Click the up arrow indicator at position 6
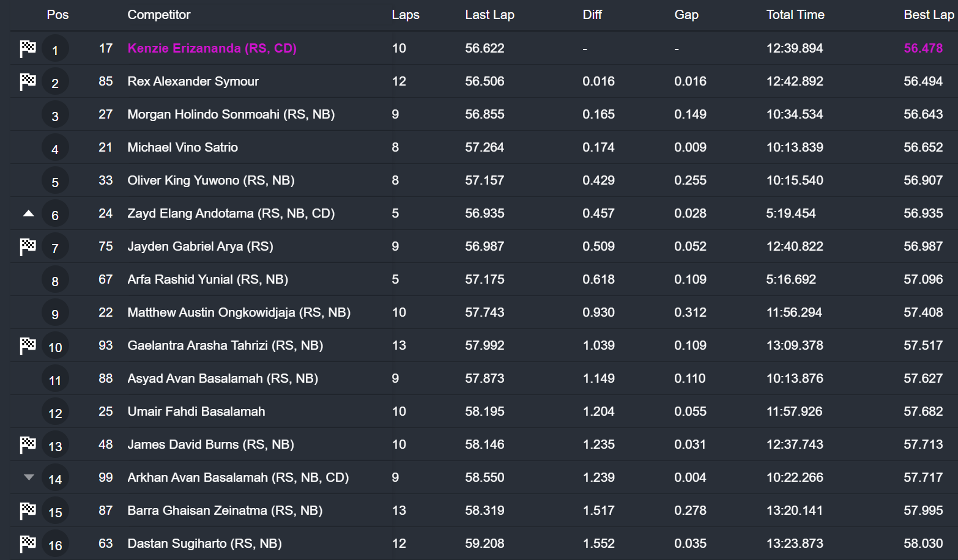 point(28,213)
